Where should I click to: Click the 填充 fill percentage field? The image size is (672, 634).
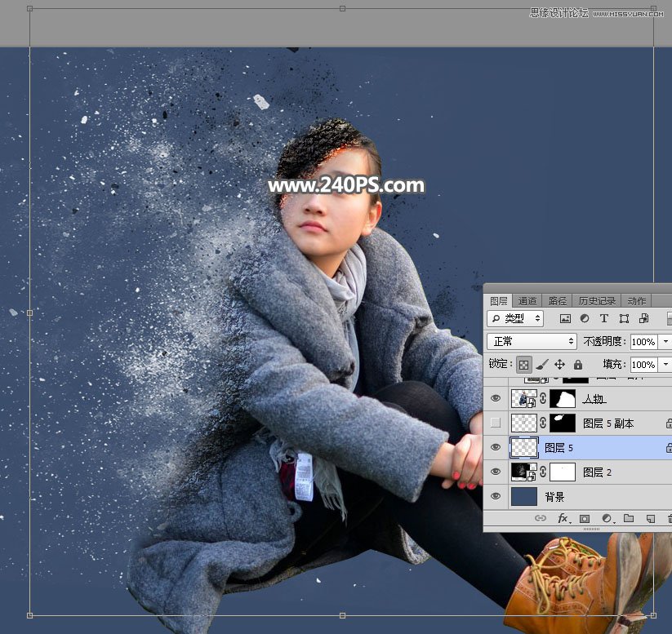643,365
